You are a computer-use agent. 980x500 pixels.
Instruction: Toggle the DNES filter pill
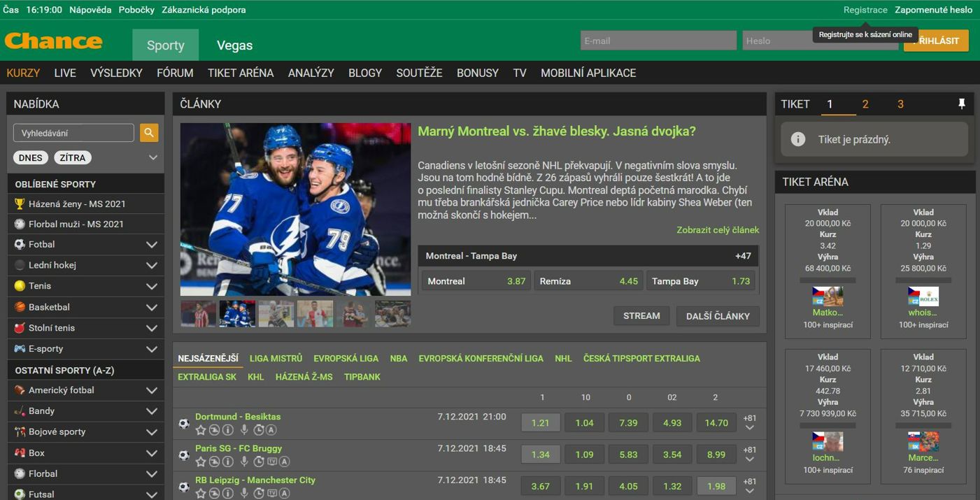click(30, 157)
